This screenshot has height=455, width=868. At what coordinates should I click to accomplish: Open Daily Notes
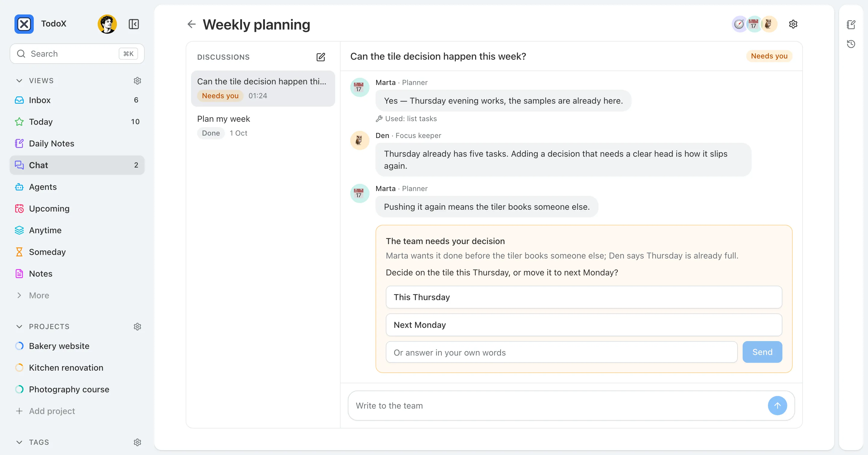(x=77, y=143)
